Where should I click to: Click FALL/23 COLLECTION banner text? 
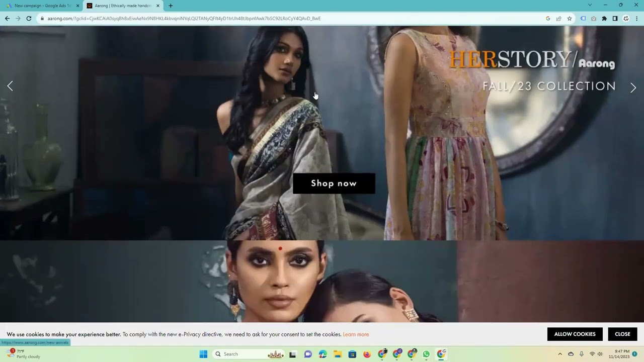(549, 86)
